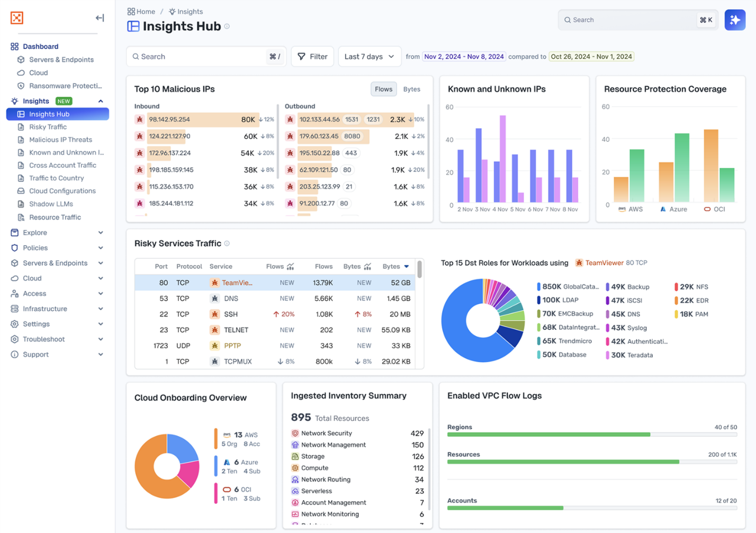This screenshot has height=533, width=756.
Task: Click the Storage inventory icon
Action: tap(295, 456)
